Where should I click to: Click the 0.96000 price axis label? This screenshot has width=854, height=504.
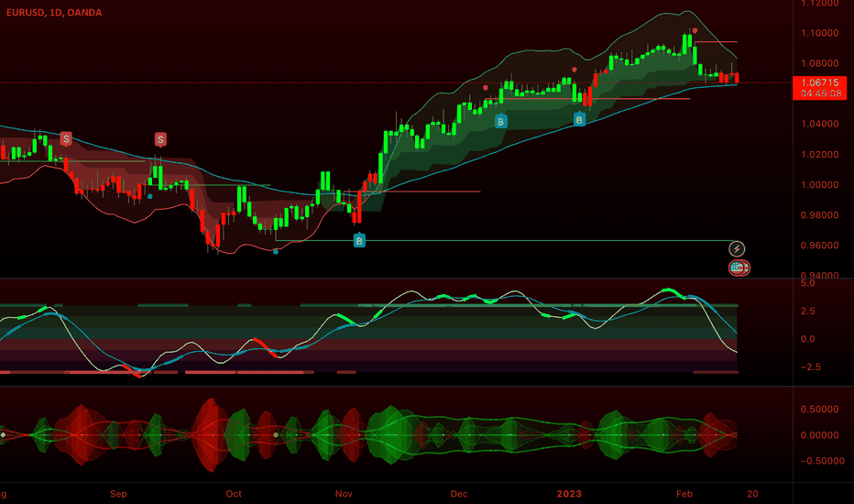click(820, 246)
